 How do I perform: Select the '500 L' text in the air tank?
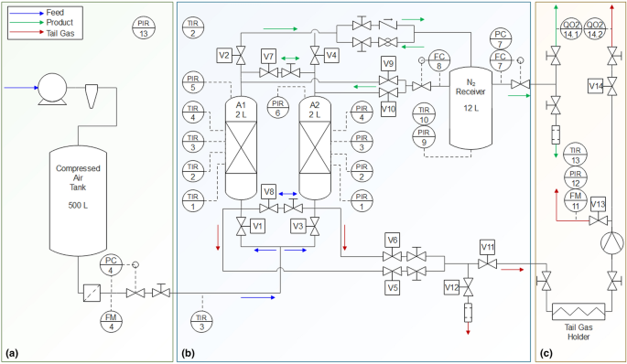(x=78, y=206)
